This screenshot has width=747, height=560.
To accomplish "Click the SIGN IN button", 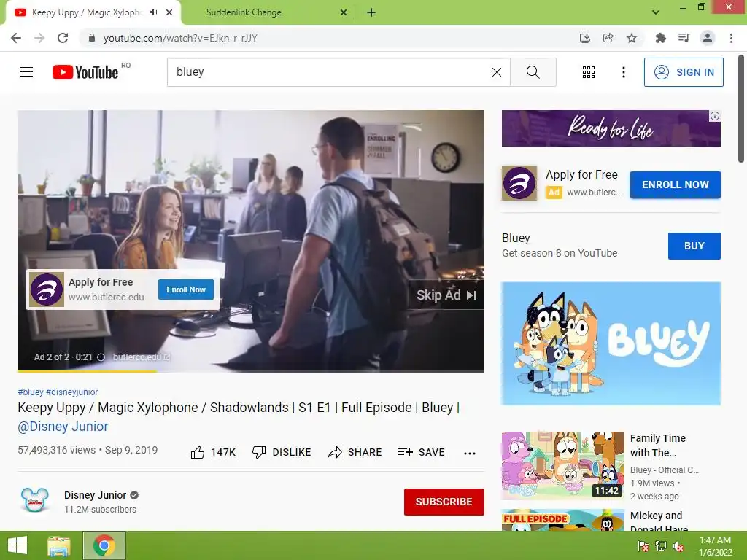I will [684, 72].
